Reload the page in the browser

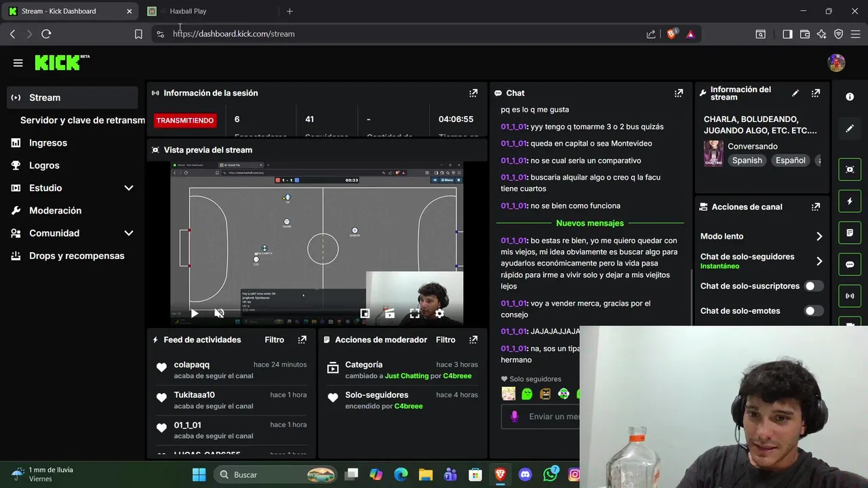[x=46, y=34]
